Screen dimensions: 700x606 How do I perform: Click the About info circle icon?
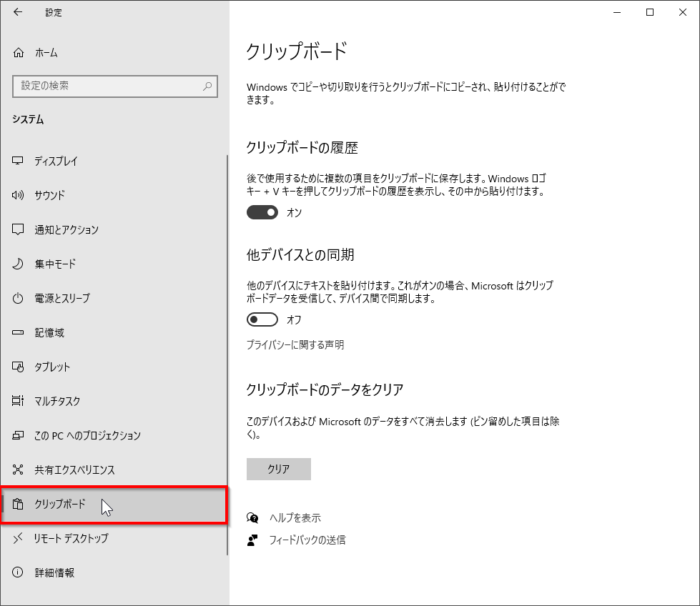pyautogui.click(x=18, y=572)
